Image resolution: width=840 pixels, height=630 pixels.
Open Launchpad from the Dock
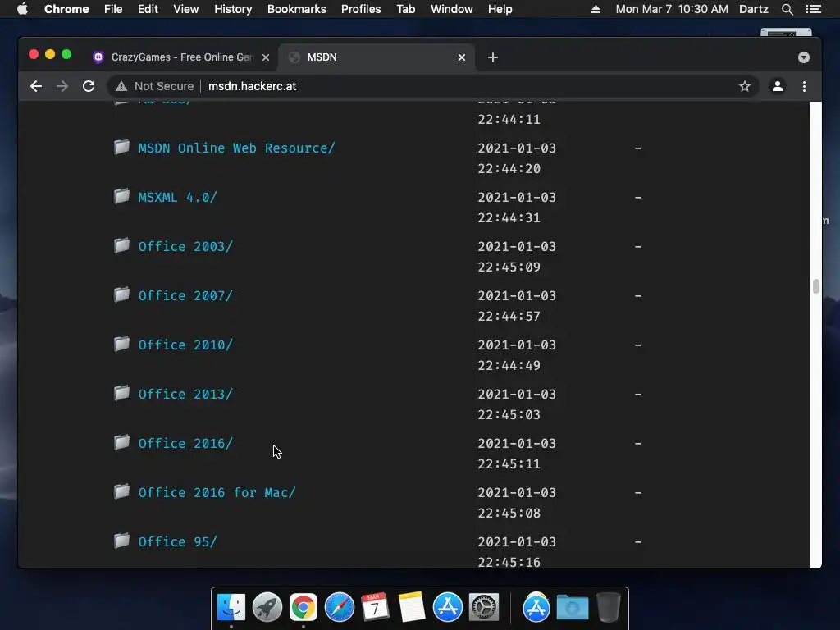click(267, 607)
